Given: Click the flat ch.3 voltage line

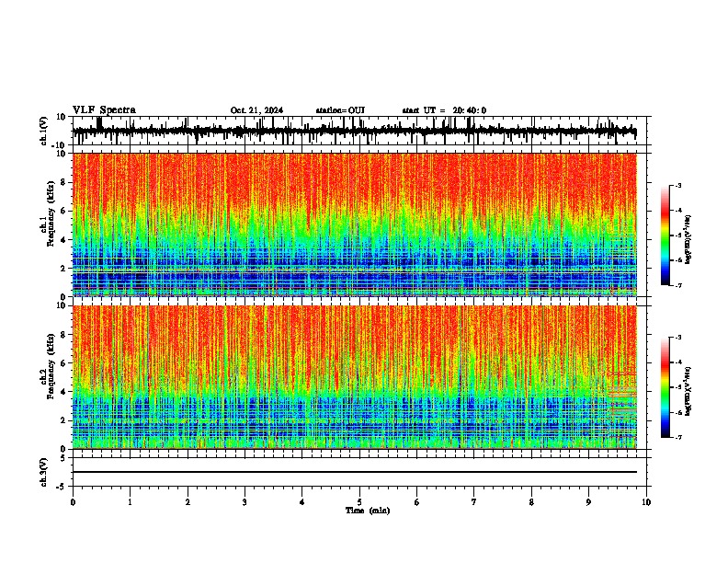Looking at the screenshot, I should point(355,472).
